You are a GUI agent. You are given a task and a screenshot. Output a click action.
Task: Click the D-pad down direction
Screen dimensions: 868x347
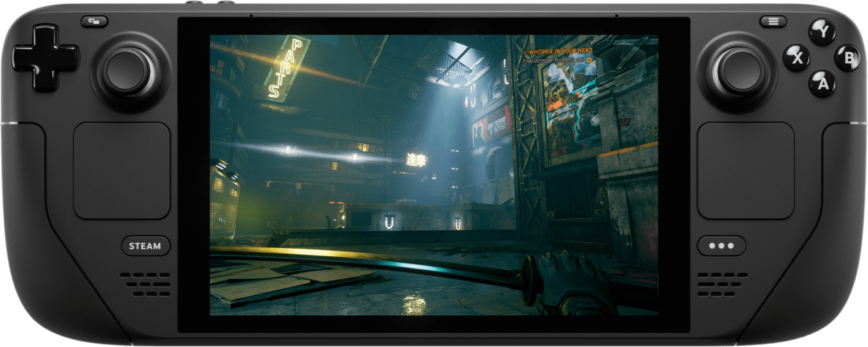44,80
